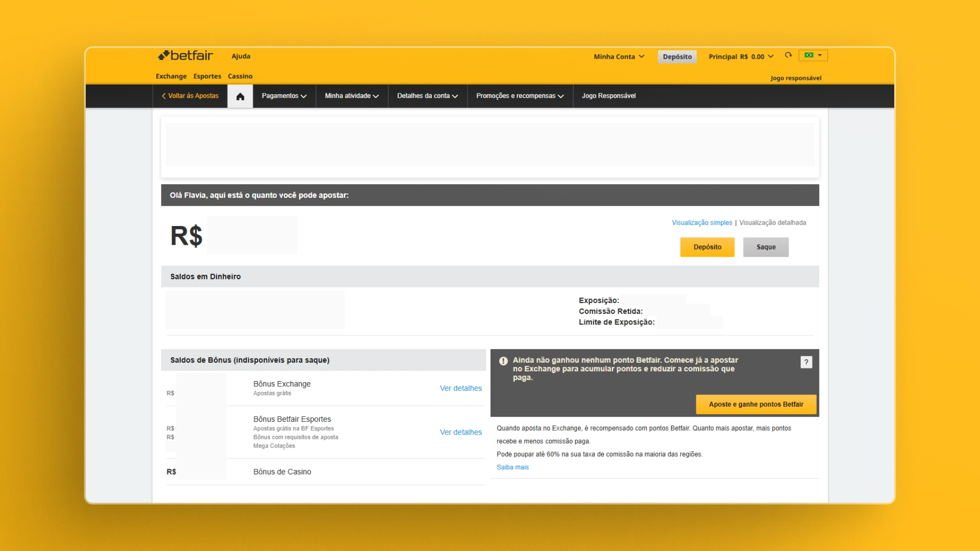Click the page refresh icon near balance
980x551 pixels.
tap(788, 56)
